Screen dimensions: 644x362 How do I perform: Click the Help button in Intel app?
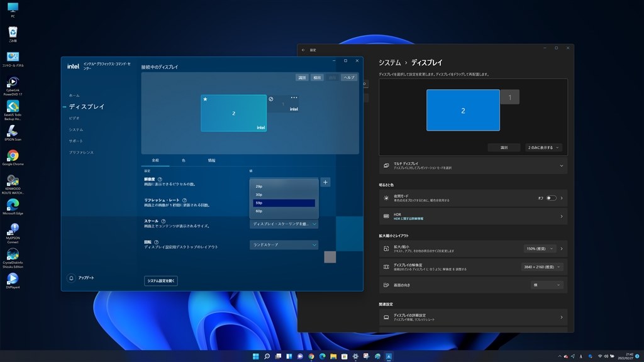[x=349, y=77]
